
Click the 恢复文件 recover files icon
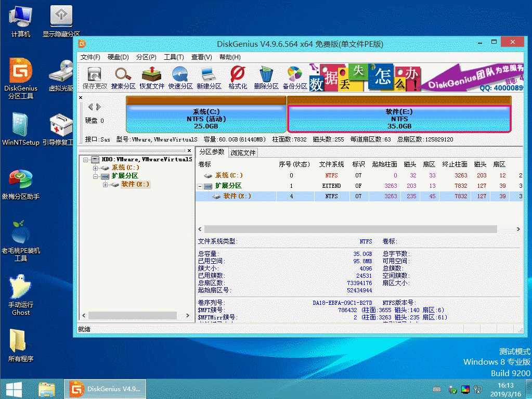152,78
